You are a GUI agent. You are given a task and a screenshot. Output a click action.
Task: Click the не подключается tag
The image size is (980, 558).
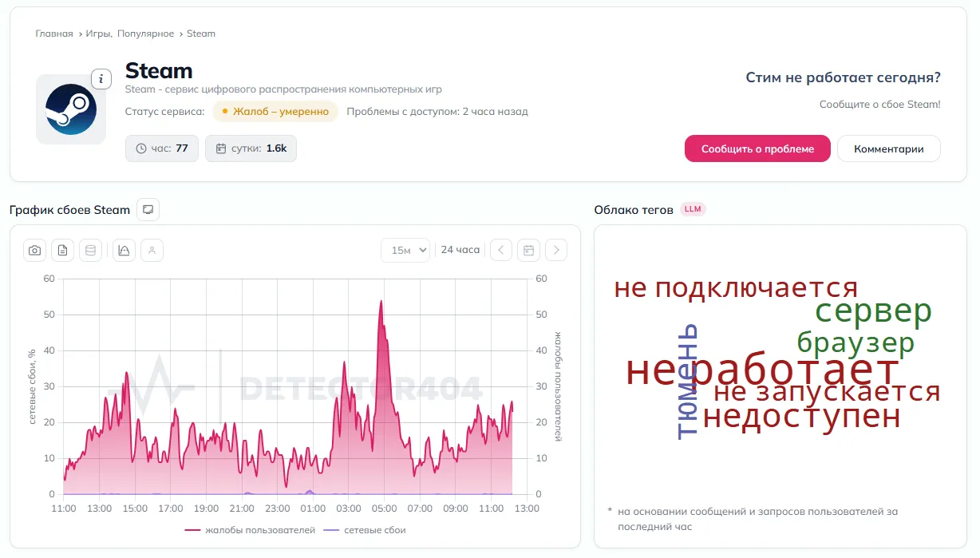736,288
